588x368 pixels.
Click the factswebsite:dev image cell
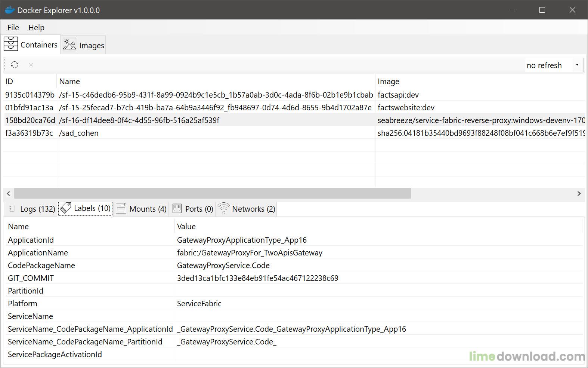(x=406, y=107)
